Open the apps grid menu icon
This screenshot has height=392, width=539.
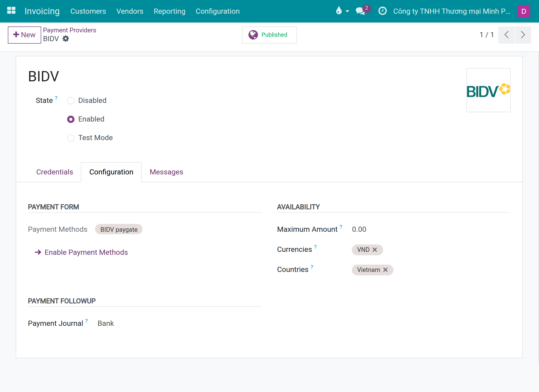click(x=11, y=11)
